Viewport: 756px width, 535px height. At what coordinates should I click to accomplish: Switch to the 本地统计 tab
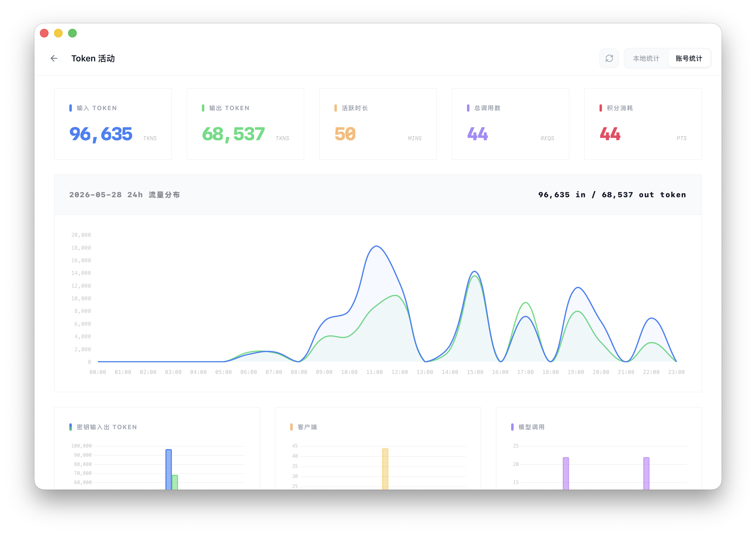[646, 58]
